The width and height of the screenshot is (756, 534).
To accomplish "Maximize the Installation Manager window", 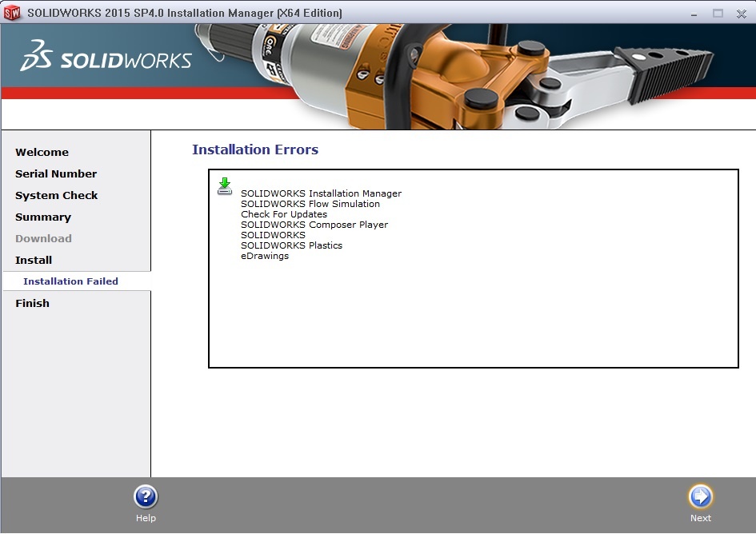I will click(718, 14).
